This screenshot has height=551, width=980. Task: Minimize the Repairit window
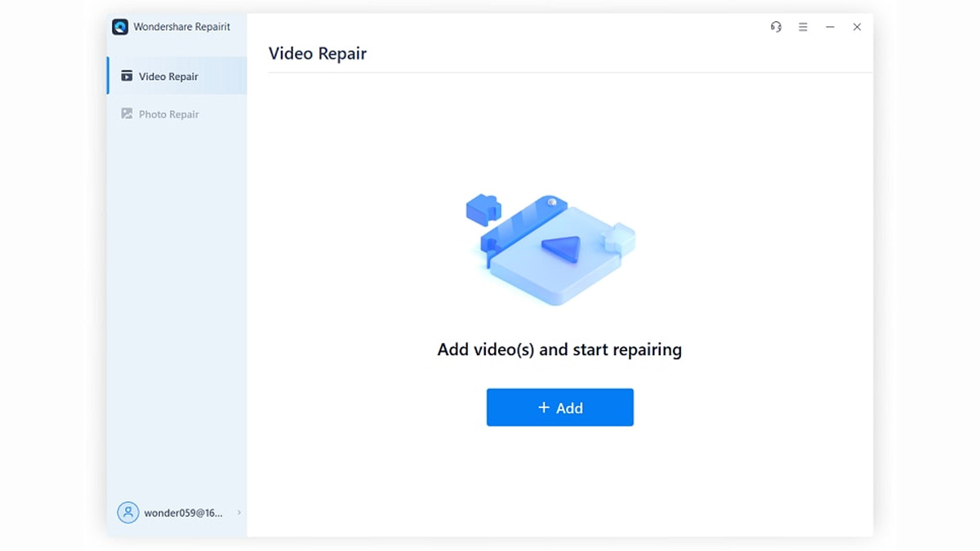pos(830,26)
